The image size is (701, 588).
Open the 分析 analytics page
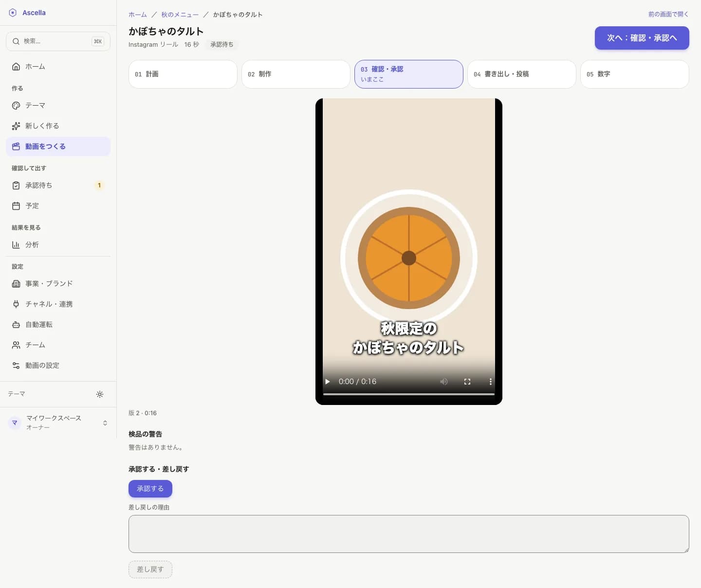pyautogui.click(x=58, y=245)
